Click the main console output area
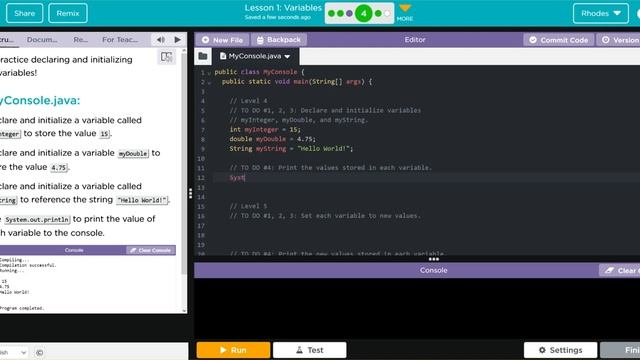 417,308
